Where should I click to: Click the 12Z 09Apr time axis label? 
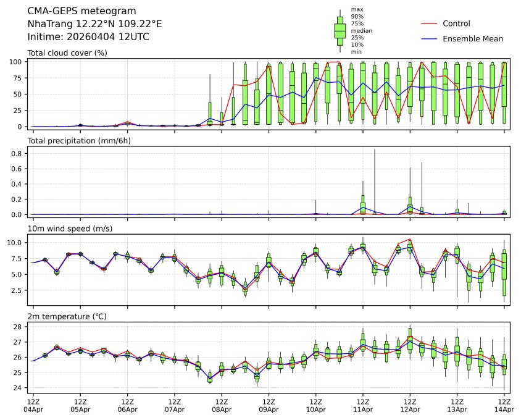click(x=269, y=405)
